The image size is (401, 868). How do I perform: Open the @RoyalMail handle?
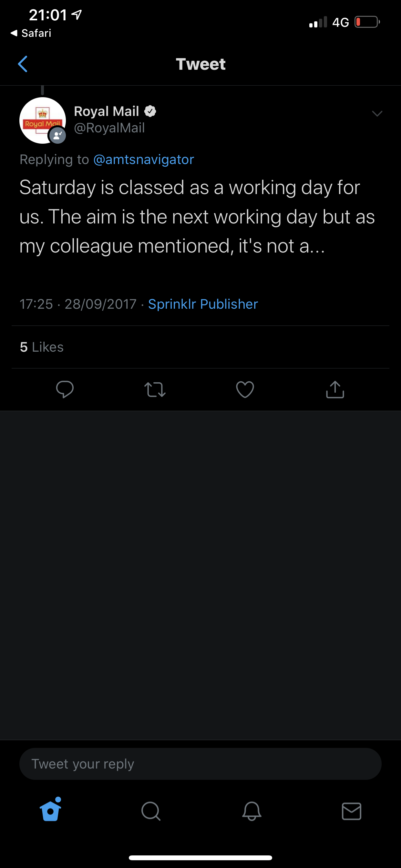(x=109, y=128)
